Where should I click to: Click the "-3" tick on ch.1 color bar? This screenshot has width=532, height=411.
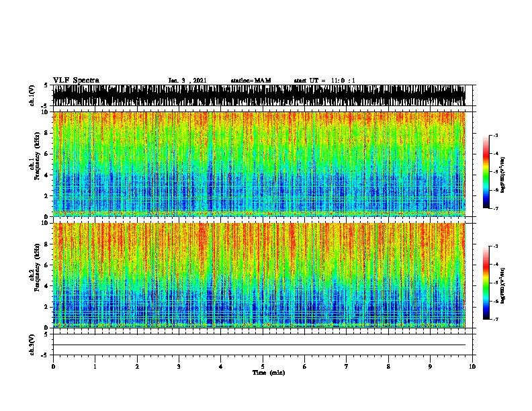495,136
